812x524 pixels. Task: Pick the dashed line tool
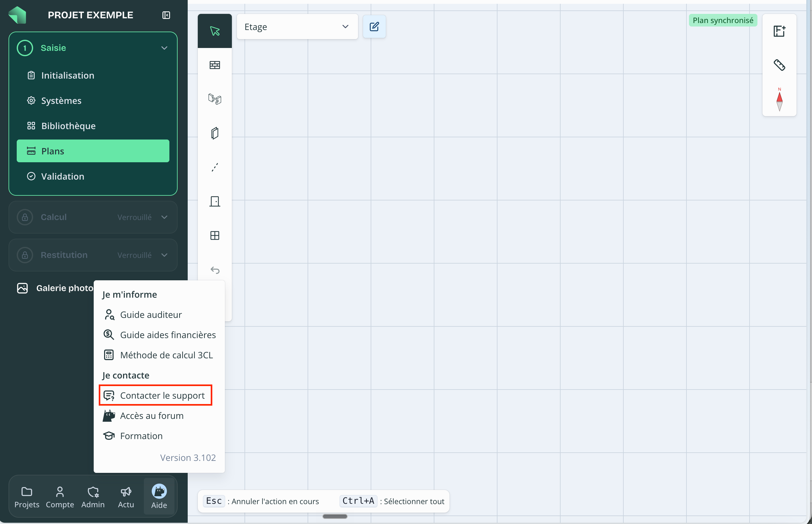pos(215,167)
